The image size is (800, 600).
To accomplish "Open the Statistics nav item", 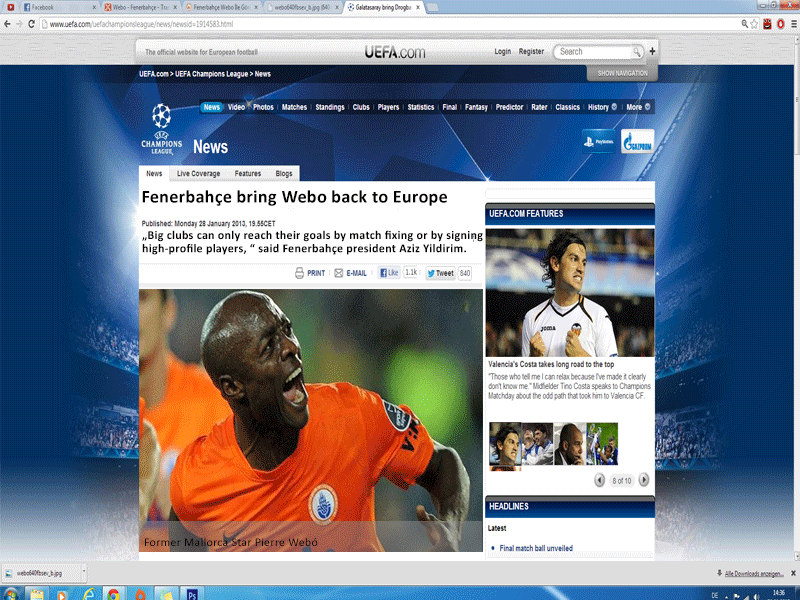I will point(420,107).
